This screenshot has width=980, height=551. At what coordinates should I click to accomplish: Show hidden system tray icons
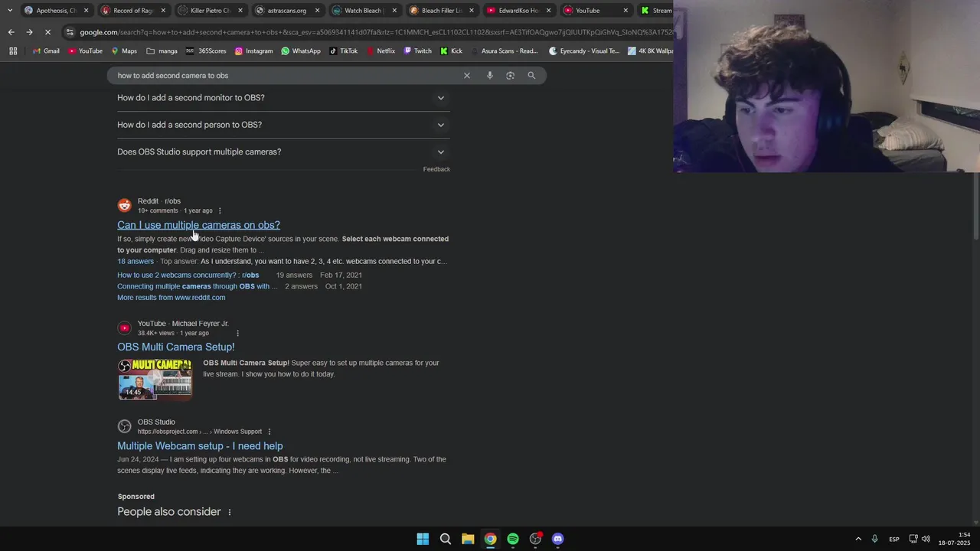pos(858,539)
